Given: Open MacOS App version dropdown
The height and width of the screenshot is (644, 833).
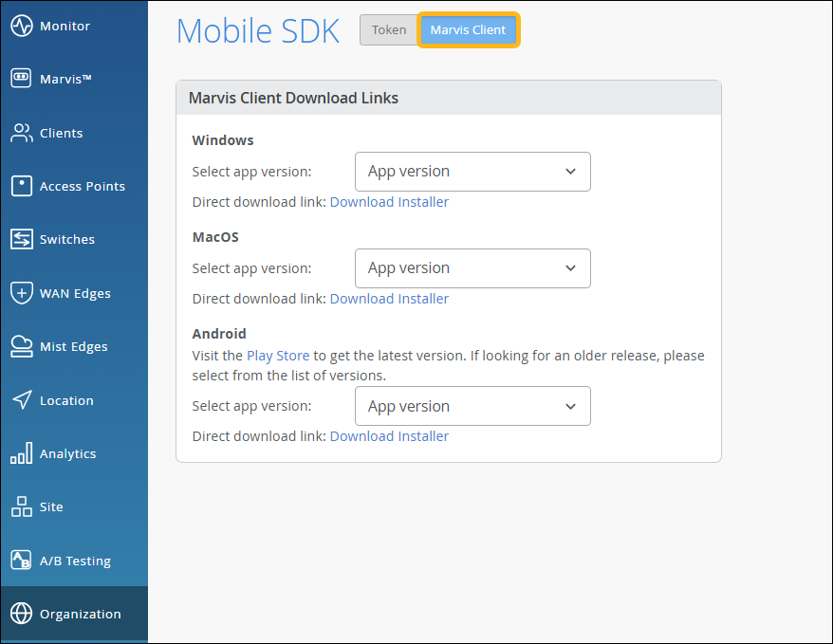Looking at the screenshot, I should tap(472, 268).
